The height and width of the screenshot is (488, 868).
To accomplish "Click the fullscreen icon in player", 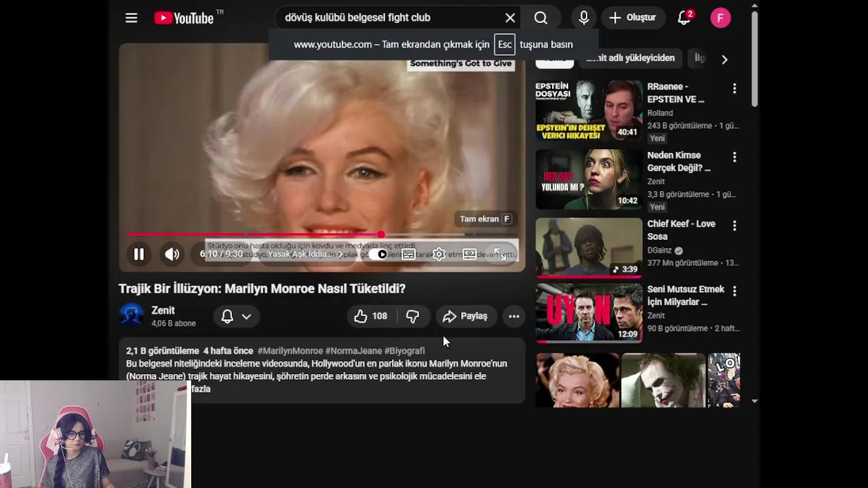I will (500, 254).
